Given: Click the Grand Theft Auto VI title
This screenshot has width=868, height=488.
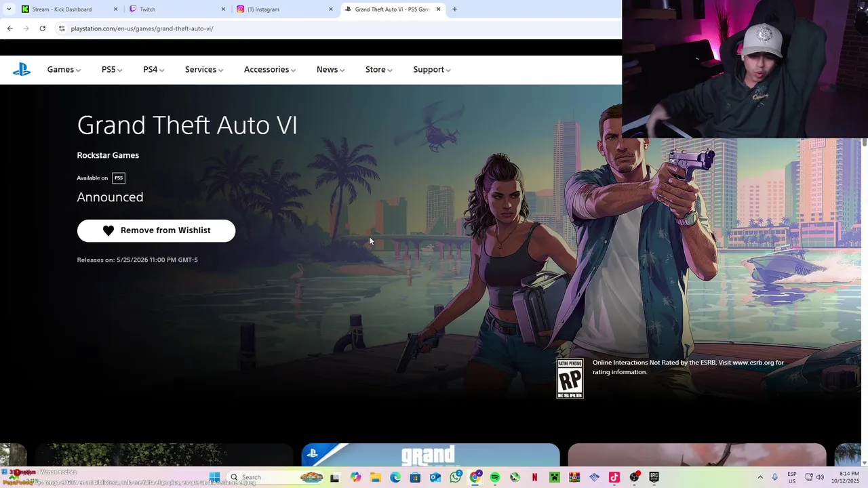Looking at the screenshot, I should [187, 125].
